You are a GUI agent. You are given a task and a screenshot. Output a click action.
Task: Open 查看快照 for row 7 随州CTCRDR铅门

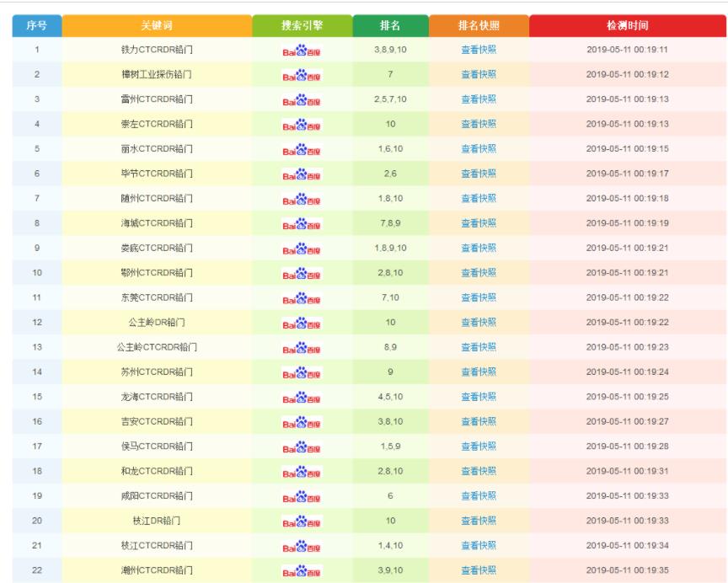pos(479,198)
